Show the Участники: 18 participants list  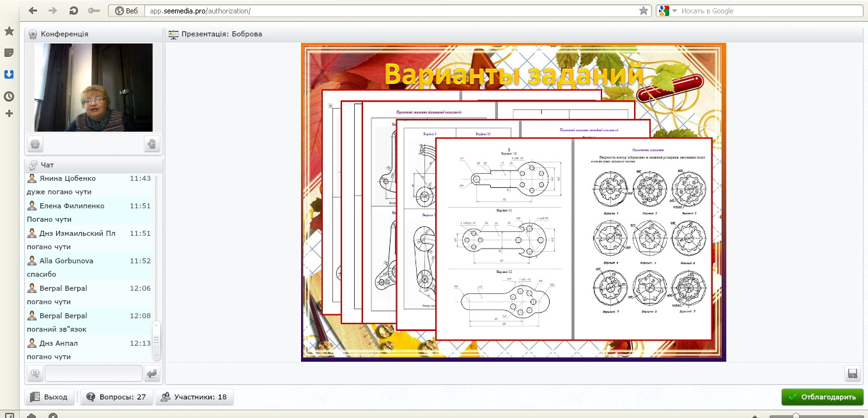(x=194, y=397)
